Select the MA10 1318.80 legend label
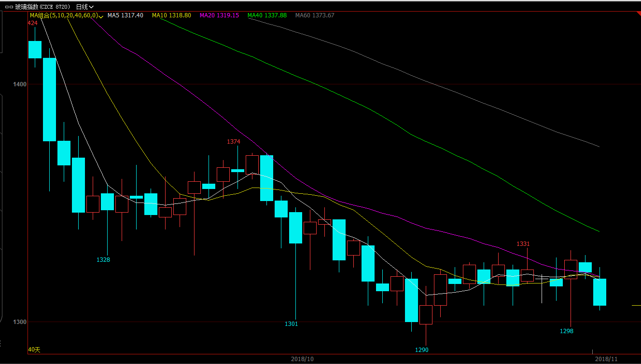Screen dimensions: 641x364 pyautogui.click(x=171, y=15)
